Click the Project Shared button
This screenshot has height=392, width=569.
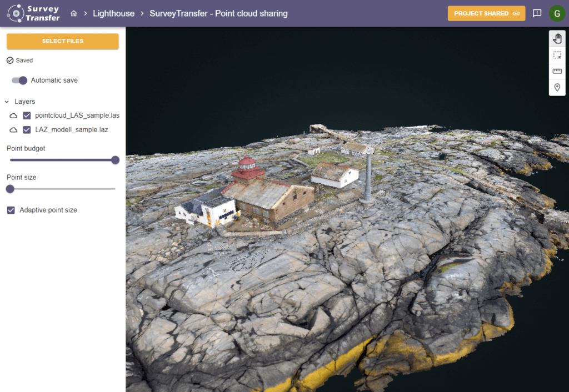(486, 13)
